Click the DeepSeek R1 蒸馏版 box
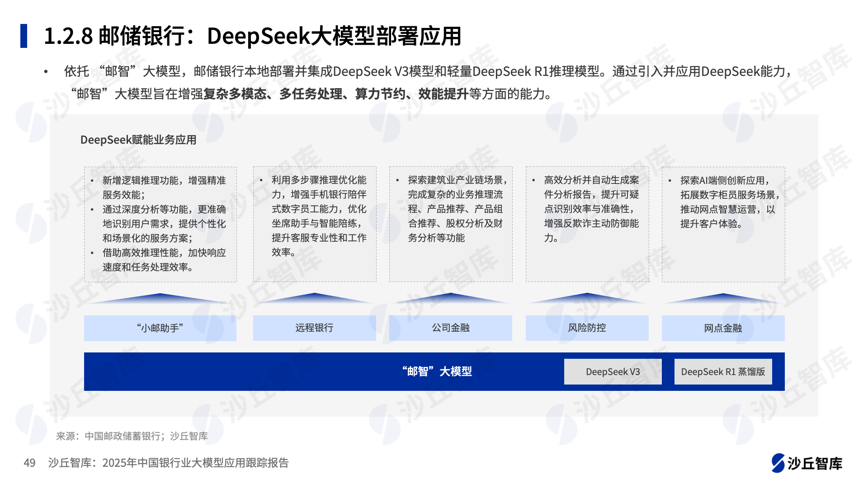868x488 pixels. [x=723, y=371]
